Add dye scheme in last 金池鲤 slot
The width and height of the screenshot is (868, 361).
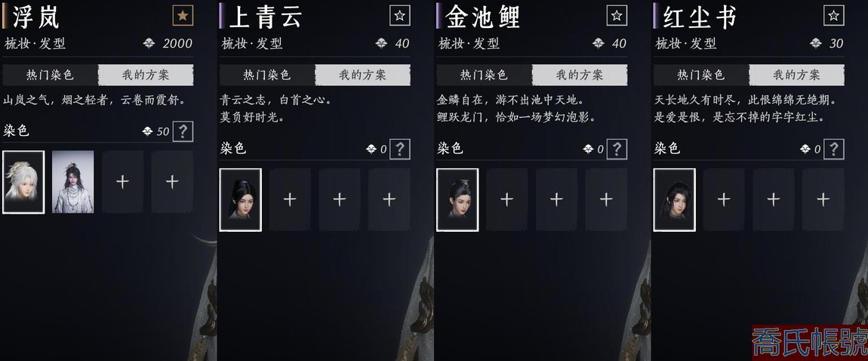coord(606,199)
